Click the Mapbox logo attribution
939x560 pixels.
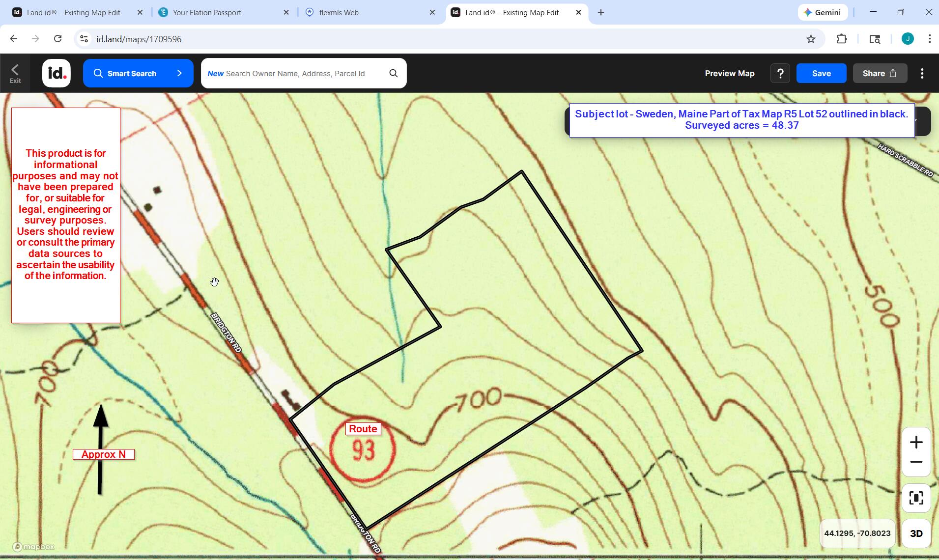33,546
